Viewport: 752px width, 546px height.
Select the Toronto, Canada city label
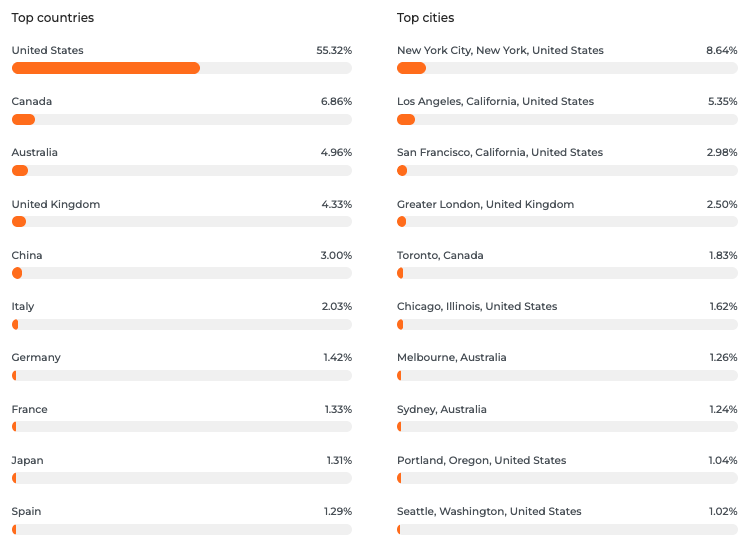(440, 255)
